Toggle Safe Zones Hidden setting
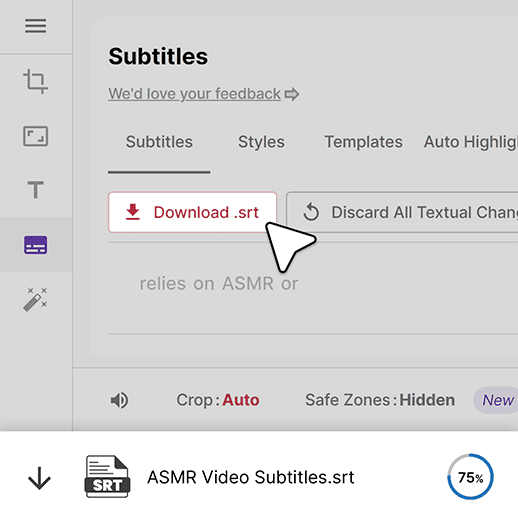 point(380,400)
